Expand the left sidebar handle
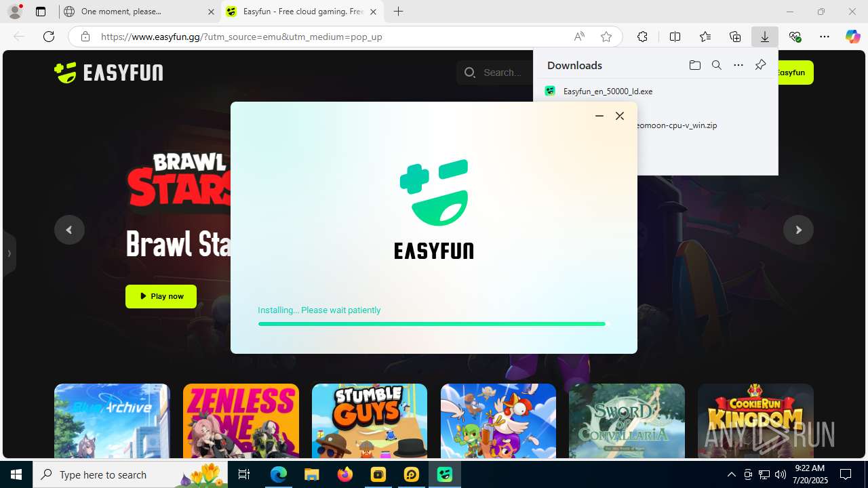Viewport: 868px width, 488px height. [9, 253]
